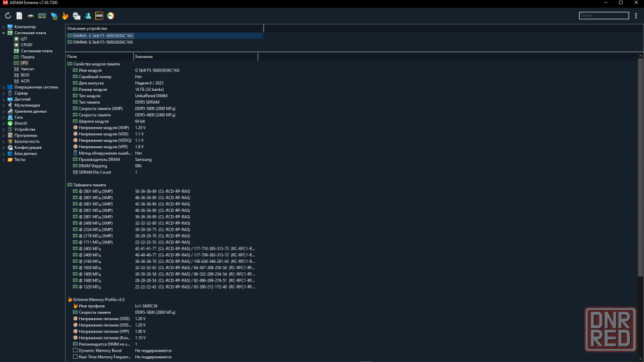Click the Real-Time Memory Frequency checkbox icon
Viewport: 644px width, 362px height.
(75, 357)
